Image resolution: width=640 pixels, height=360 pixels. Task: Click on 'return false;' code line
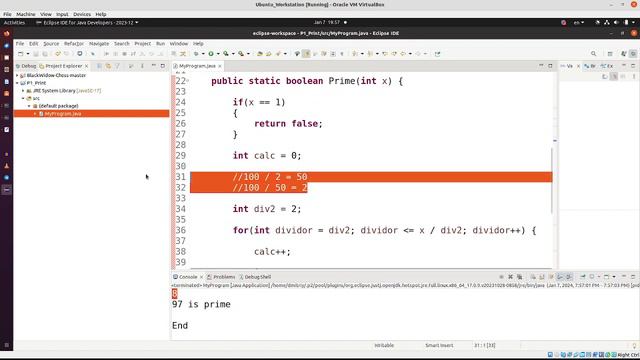click(x=288, y=124)
